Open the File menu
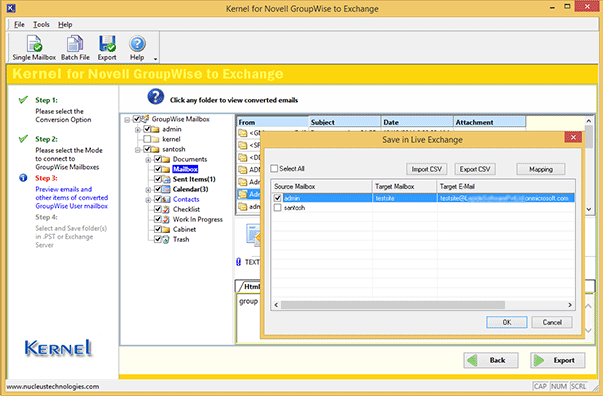This screenshot has height=396, width=603. 19,25
